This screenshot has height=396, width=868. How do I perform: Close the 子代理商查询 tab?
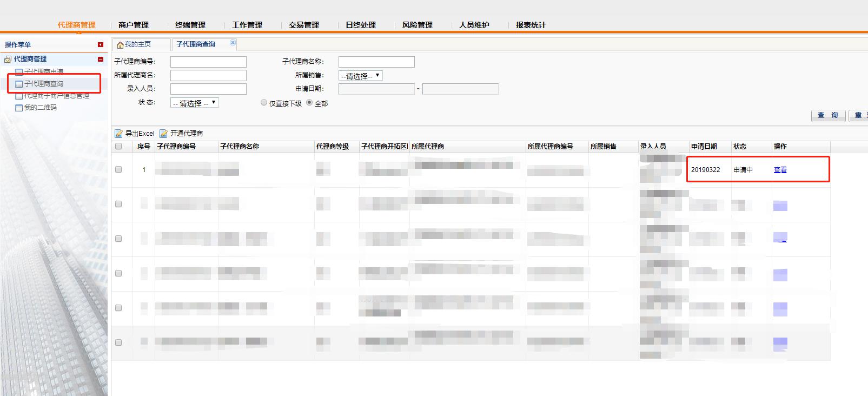pos(233,43)
